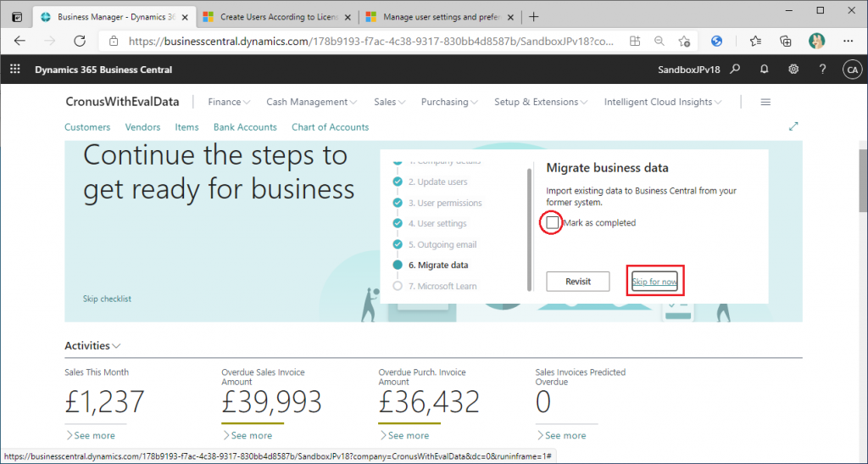Open the Help question mark icon

pyautogui.click(x=822, y=70)
